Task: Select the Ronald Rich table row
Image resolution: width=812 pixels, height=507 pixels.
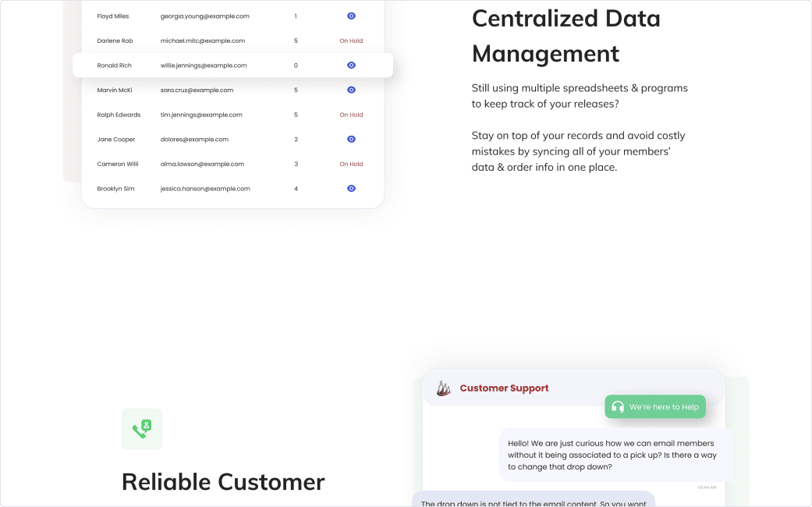Action: pyautogui.click(x=232, y=66)
